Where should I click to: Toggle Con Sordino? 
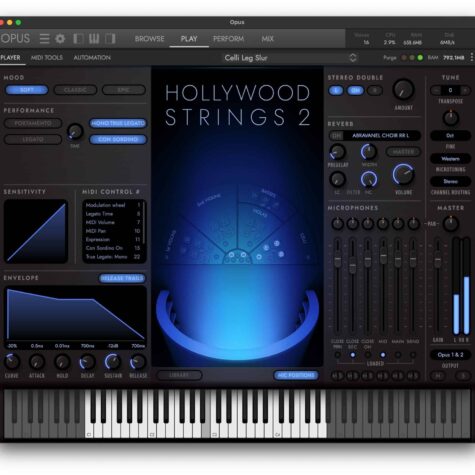pos(118,139)
